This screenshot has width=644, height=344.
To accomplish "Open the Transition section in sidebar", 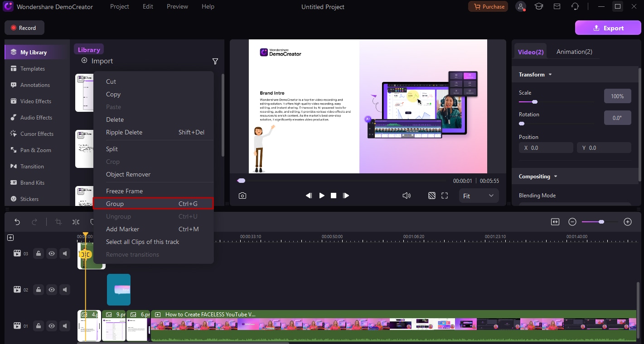I will pos(37,167).
